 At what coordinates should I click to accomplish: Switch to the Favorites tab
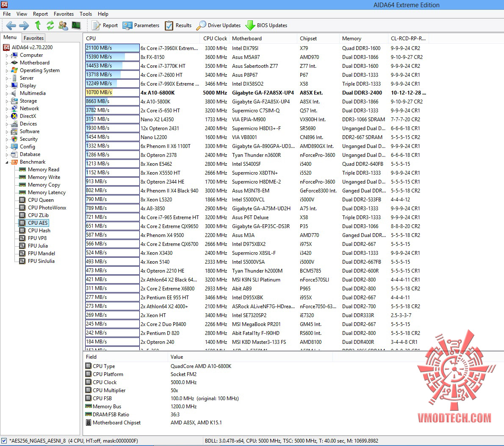tap(34, 38)
